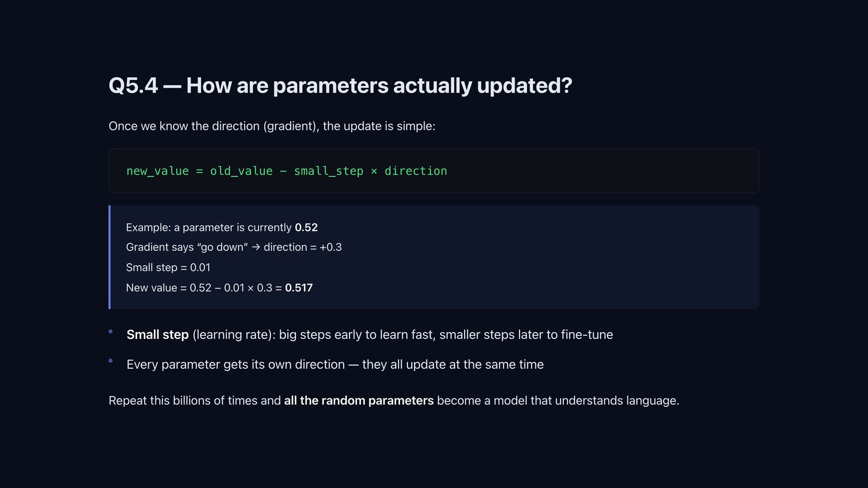Viewport: 868px width, 488px height.
Task: Click the arrow symbol in Gradient line
Action: (256, 248)
